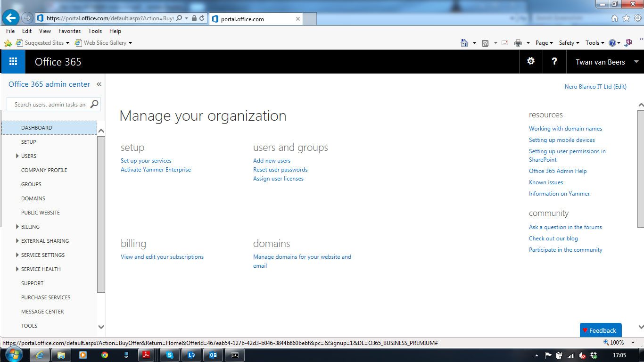This screenshot has height=362, width=644.
Task: Close the portal.office.com tab
Action: click(298, 19)
